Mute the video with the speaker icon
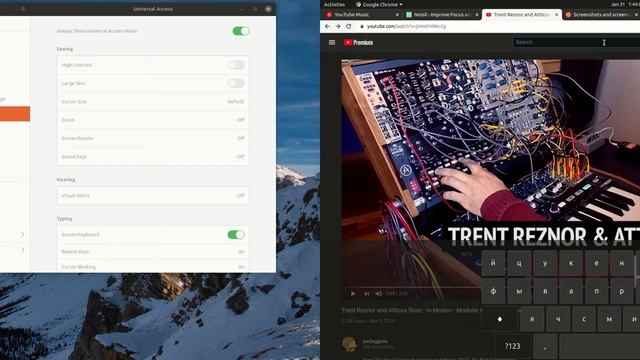 [x=378, y=293]
